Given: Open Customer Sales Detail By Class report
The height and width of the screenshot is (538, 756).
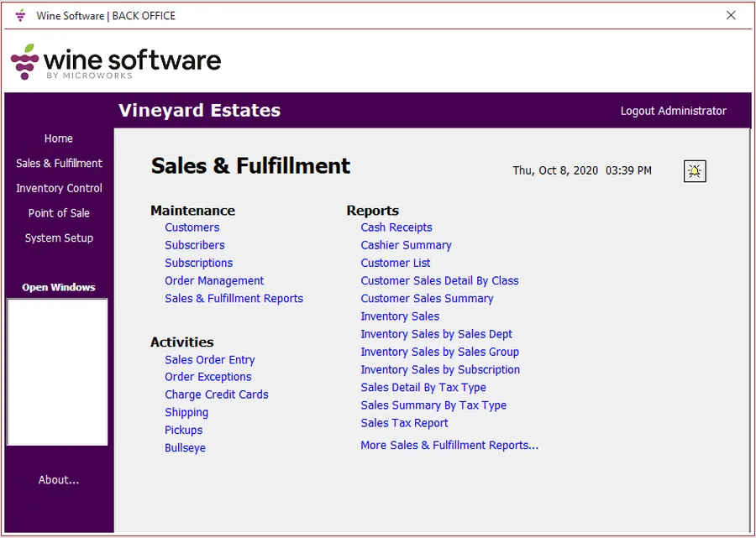Looking at the screenshot, I should click(x=439, y=281).
